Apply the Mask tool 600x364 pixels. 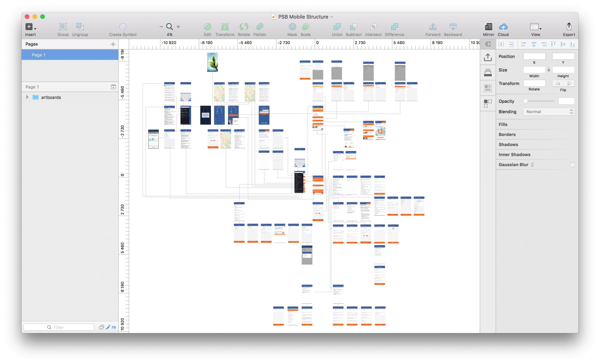292,27
